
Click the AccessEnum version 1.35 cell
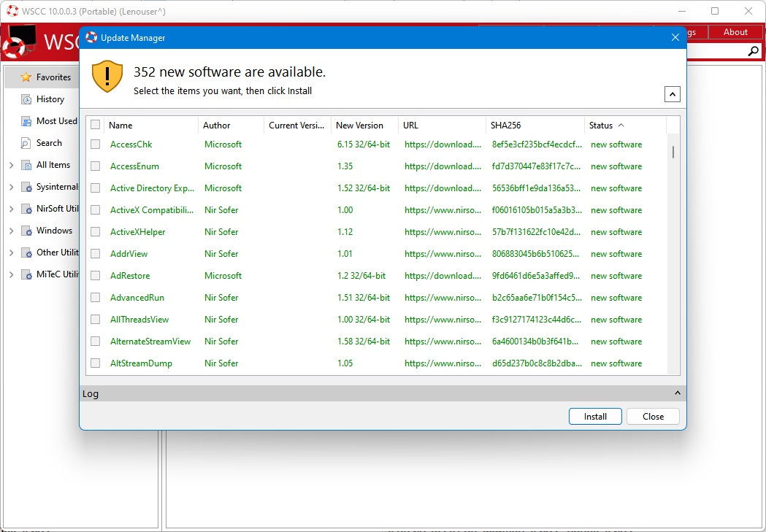[345, 166]
